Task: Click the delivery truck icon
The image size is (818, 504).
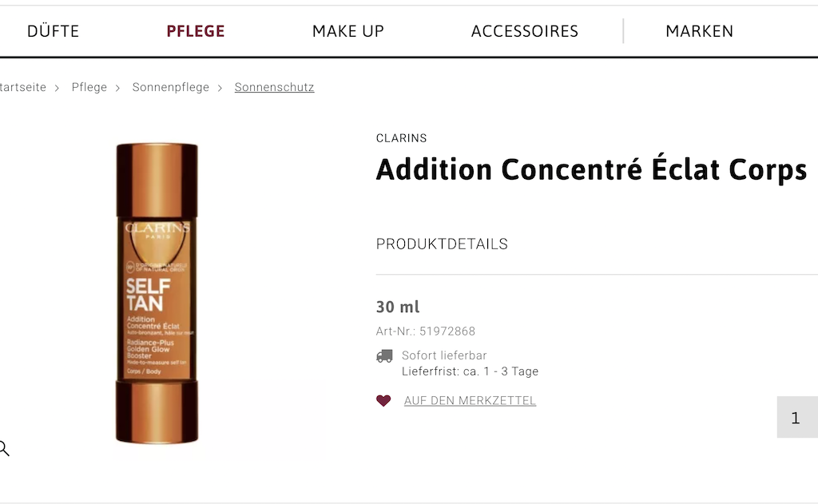Action: 384,356
